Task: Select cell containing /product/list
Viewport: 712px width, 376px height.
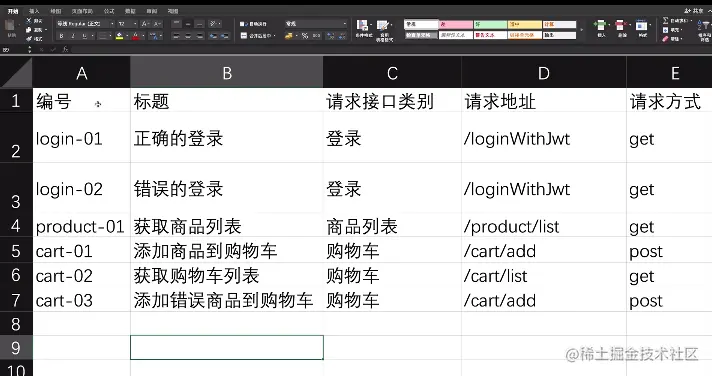Action: [x=544, y=226]
